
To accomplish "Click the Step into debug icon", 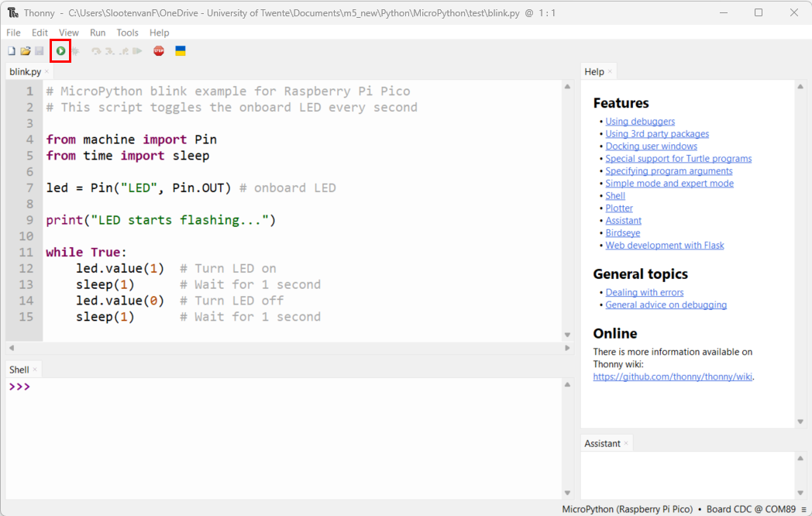I will point(110,51).
